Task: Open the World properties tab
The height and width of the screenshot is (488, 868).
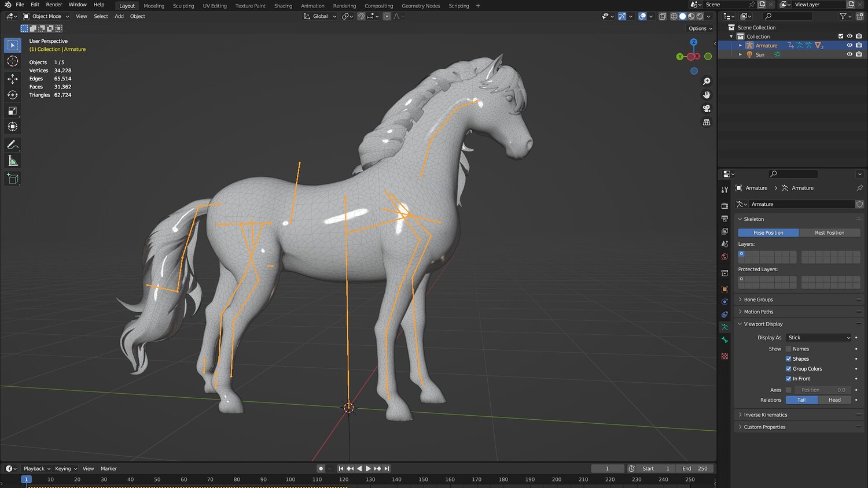Action: pos(724,257)
